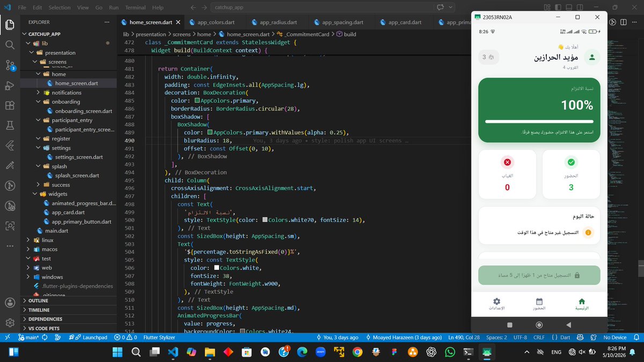Tap the disabled registration button in phone
This screenshot has height=362, width=644.
(x=539, y=275)
